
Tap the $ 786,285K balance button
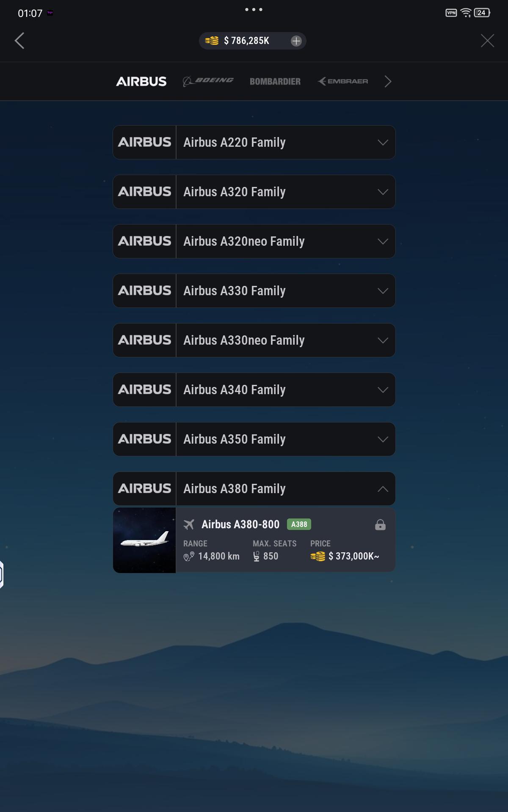pos(253,41)
